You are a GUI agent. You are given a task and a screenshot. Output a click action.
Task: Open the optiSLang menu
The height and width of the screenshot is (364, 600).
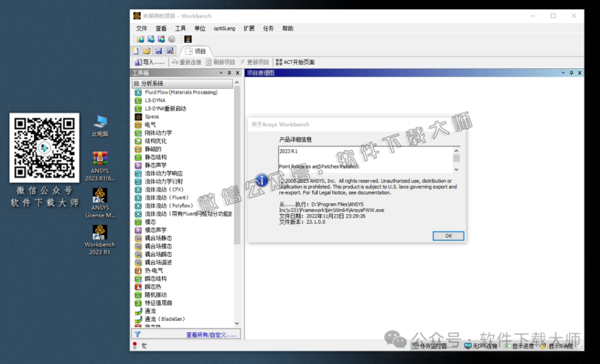tap(224, 28)
